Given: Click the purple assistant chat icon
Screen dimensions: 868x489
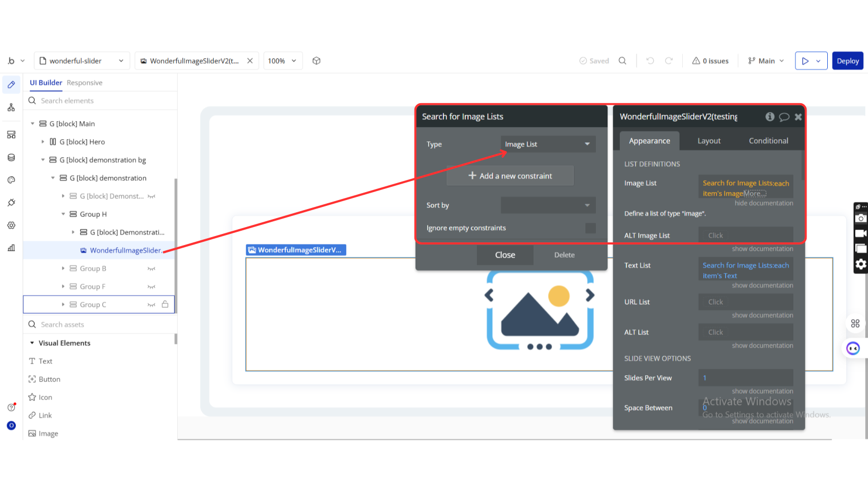Looking at the screenshot, I should click(x=853, y=348).
